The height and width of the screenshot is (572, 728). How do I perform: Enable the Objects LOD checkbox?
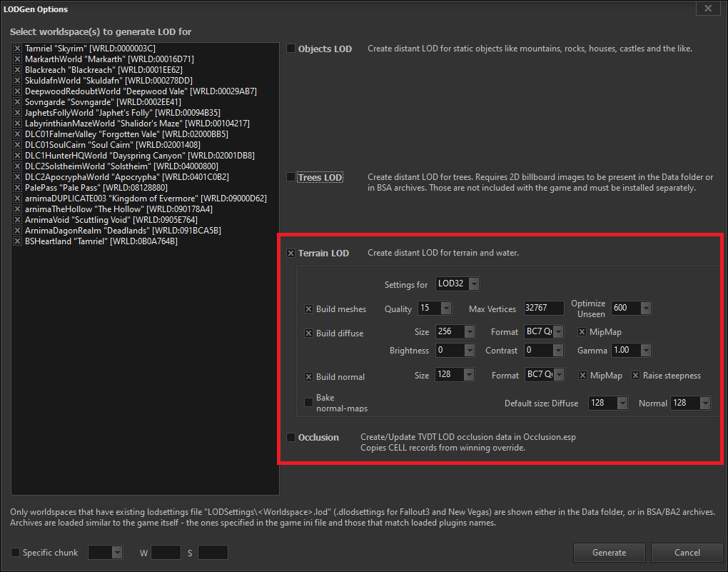[x=290, y=49]
